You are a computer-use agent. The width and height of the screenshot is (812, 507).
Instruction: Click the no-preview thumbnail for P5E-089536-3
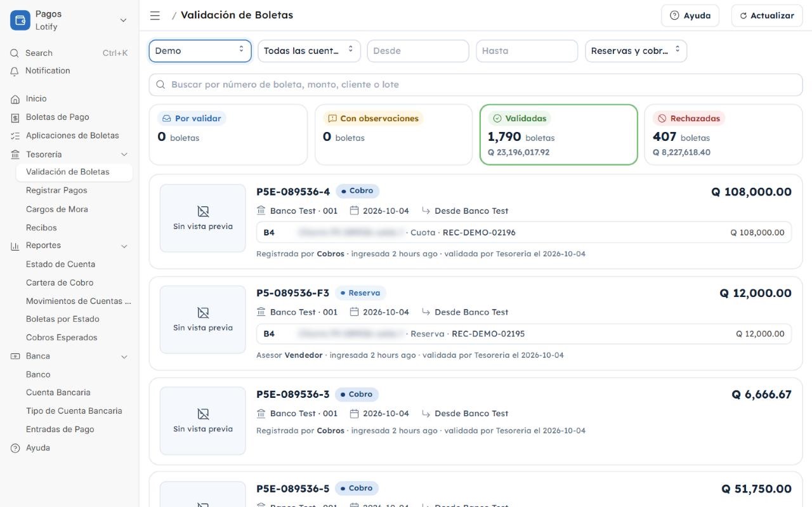click(203, 421)
